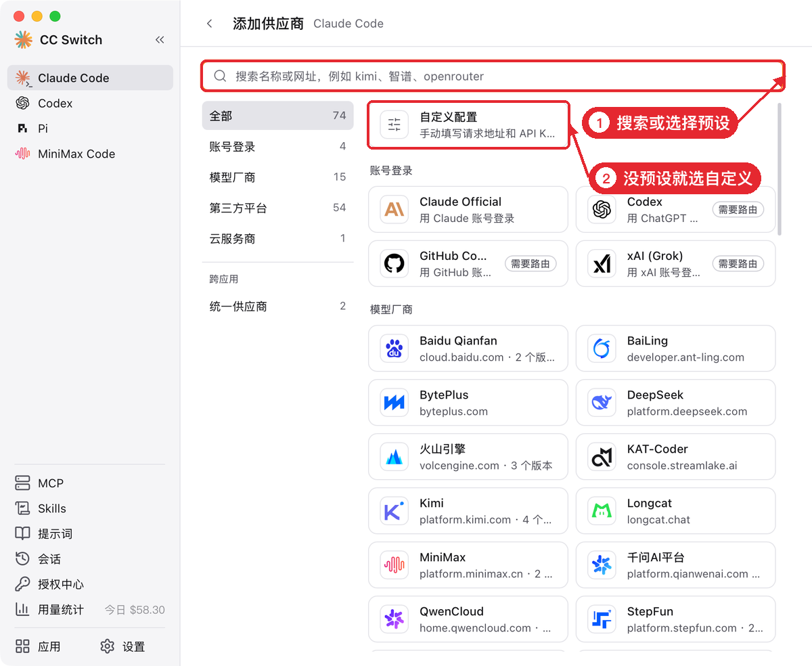Select the Claude Official provider name

(x=460, y=202)
